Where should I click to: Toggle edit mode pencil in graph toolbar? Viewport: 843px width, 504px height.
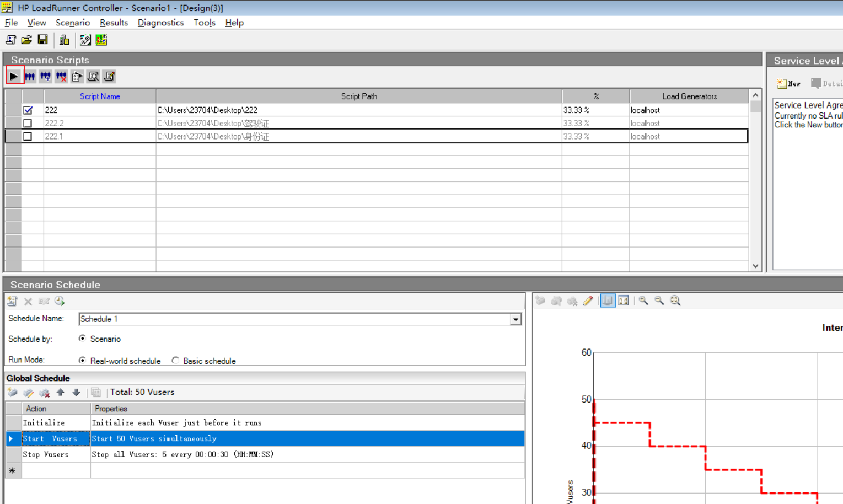(x=588, y=301)
